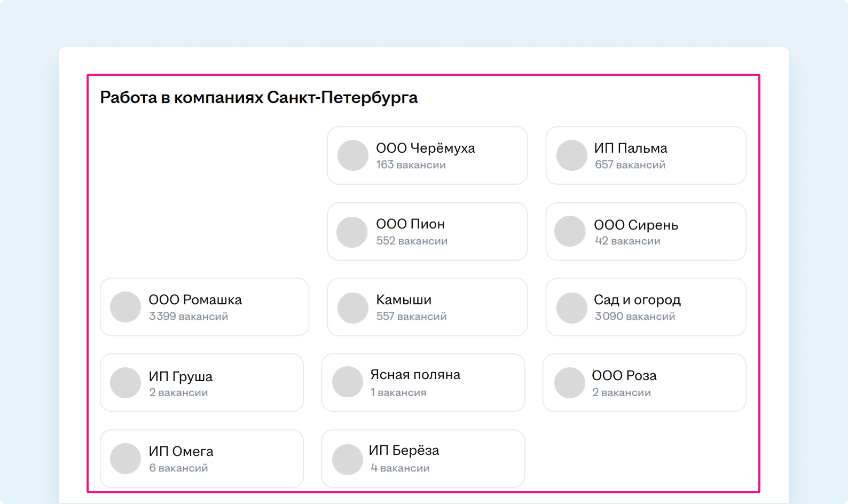Viewport: 848px width, 504px height.
Task: Click the ООО Сирень round logo avatar
Action: pyautogui.click(x=570, y=231)
